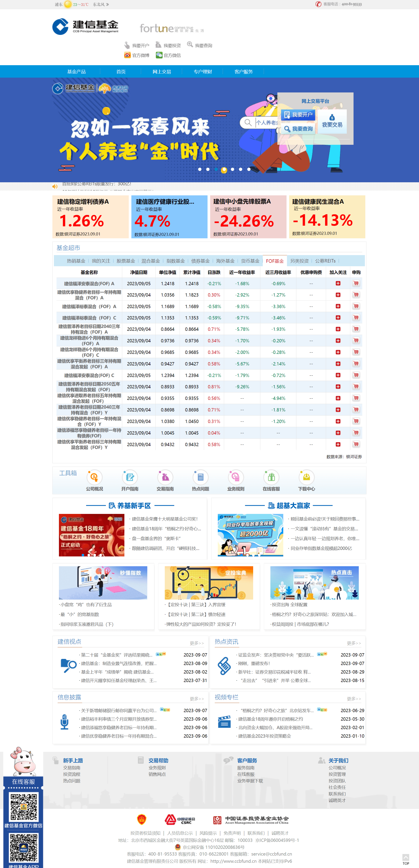Click the 中国证监会 CSRC logo in the footer
Image resolution: width=419 pixels, height=868 pixels.
(x=180, y=819)
